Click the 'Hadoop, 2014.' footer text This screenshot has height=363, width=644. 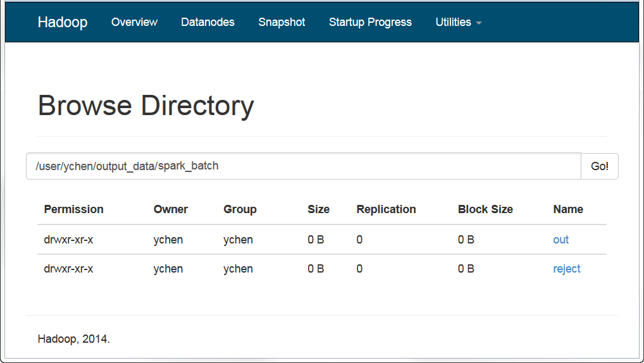coord(74,339)
